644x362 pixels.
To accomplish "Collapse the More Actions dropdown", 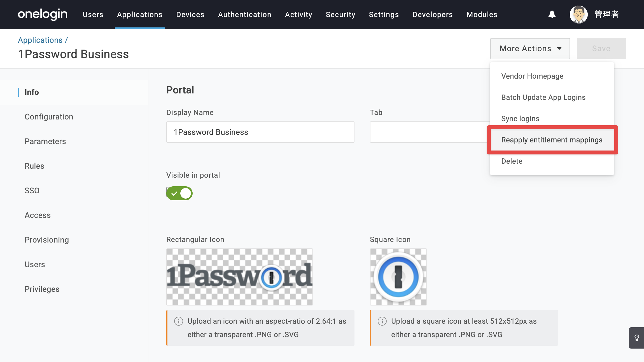I will tap(530, 49).
